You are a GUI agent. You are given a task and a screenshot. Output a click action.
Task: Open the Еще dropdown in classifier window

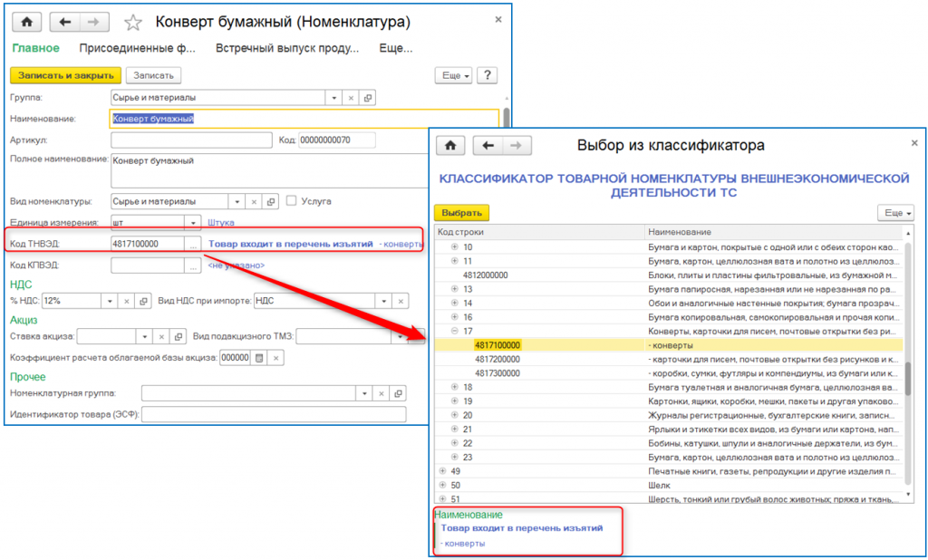(896, 212)
